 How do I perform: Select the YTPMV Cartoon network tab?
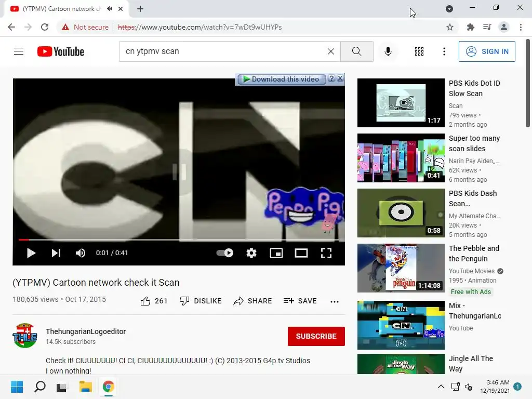[62, 9]
